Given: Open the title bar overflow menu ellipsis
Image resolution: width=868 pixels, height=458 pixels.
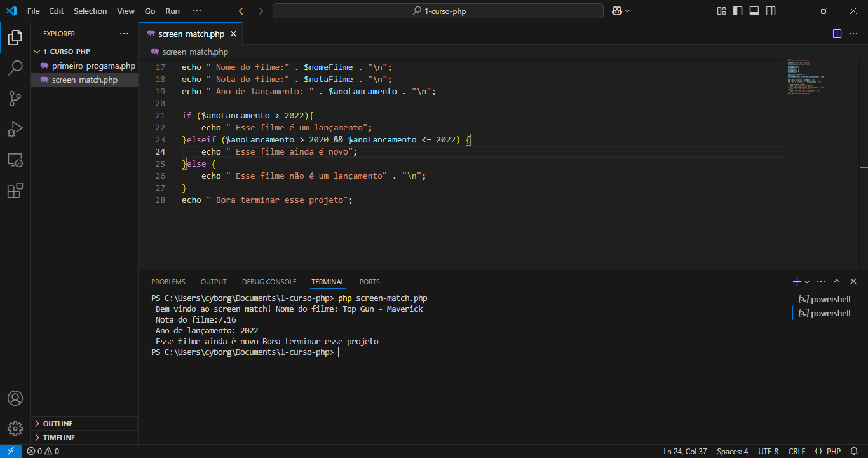Looking at the screenshot, I should pos(196,11).
